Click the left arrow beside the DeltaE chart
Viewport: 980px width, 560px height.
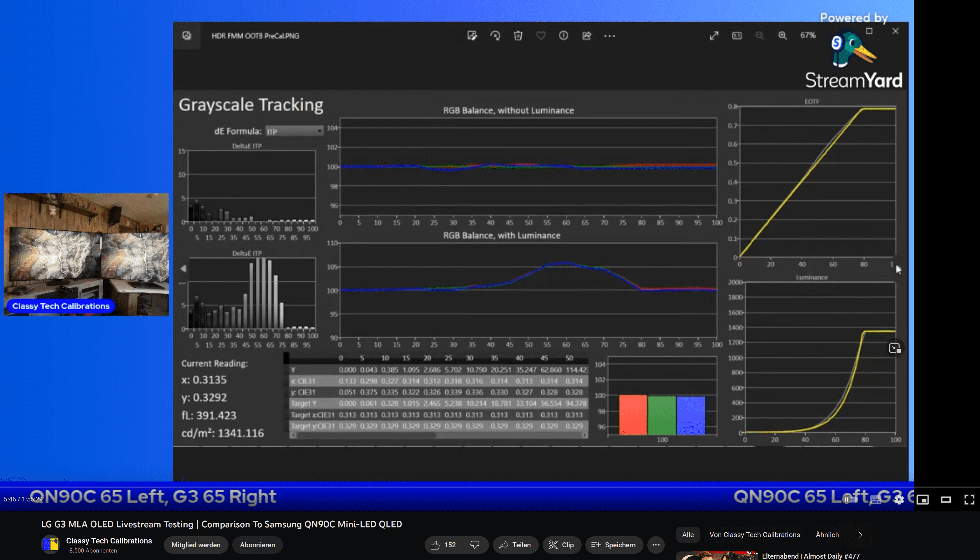(183, 268)
